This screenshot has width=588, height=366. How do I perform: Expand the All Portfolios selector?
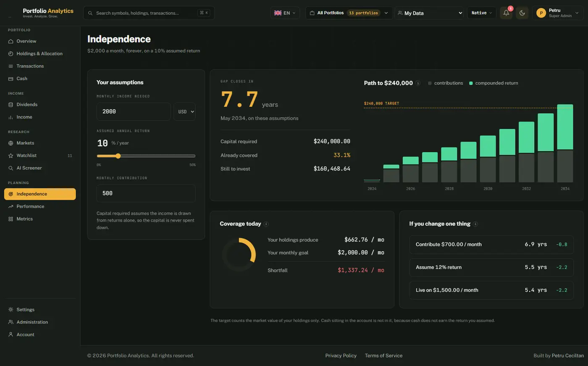[349, 13]
